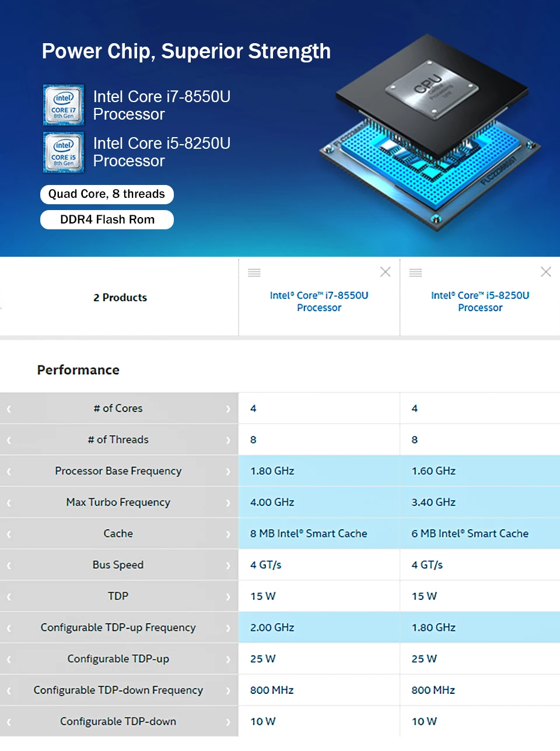
Task: Select the # of Cores row label
Action: pyautogui.click(x=118, y=408)
